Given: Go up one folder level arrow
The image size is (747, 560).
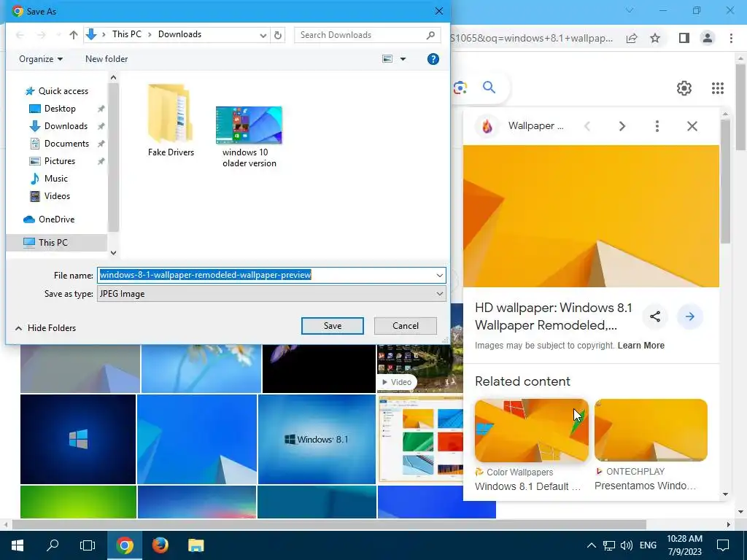Looking at the screenshot, I should 74,35.
